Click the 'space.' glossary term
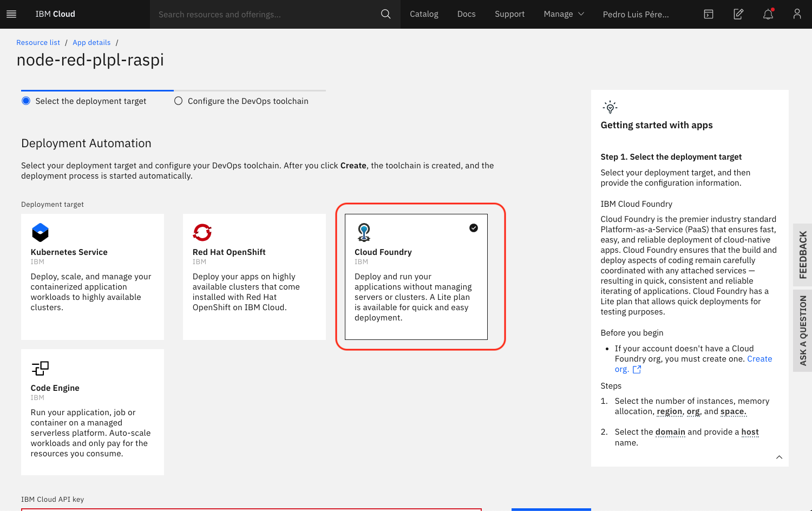The width and height of the screenshot is (812, 511). click(734, 411)
